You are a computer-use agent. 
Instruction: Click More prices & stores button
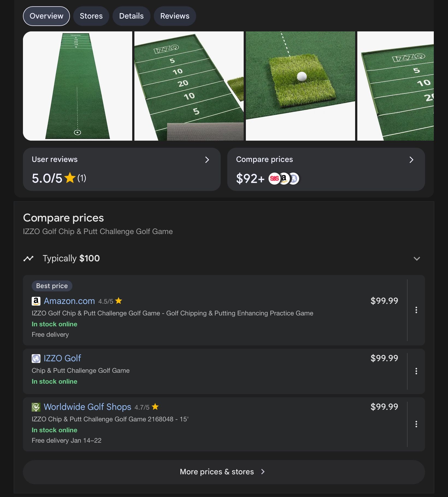pos(224,472)
